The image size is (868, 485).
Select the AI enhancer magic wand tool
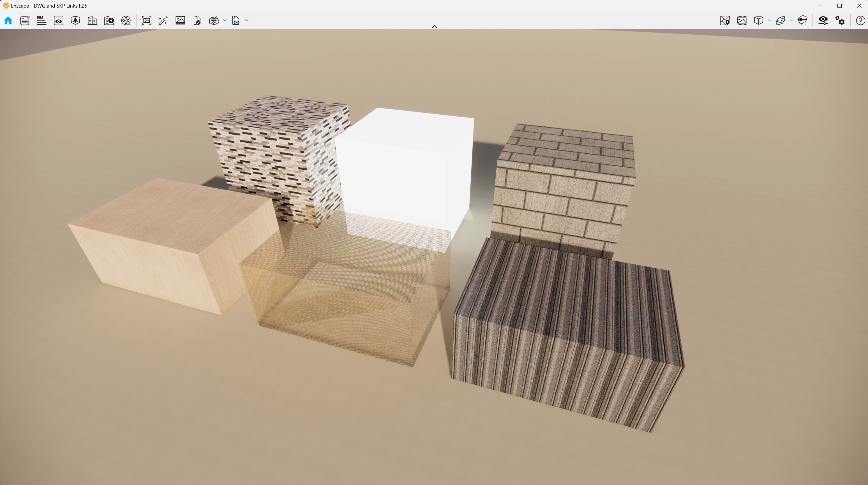pos(163,20)
